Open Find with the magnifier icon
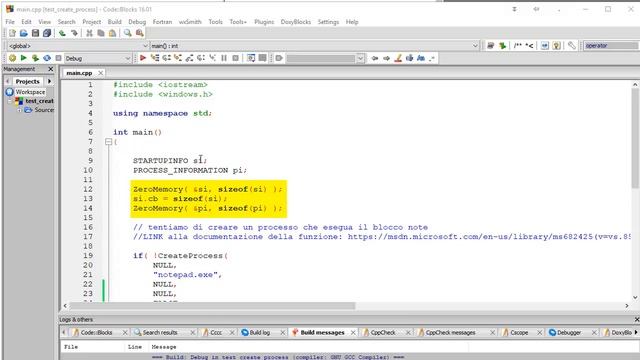640x360 pixels. point(128,33)
